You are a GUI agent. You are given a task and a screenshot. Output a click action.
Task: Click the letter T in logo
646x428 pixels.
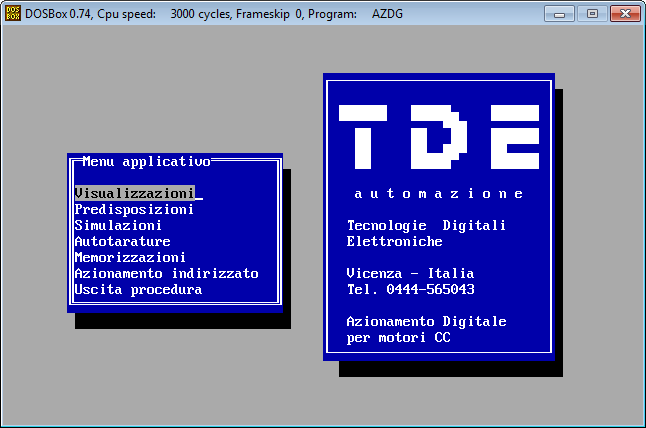click(x=366, y=136)
